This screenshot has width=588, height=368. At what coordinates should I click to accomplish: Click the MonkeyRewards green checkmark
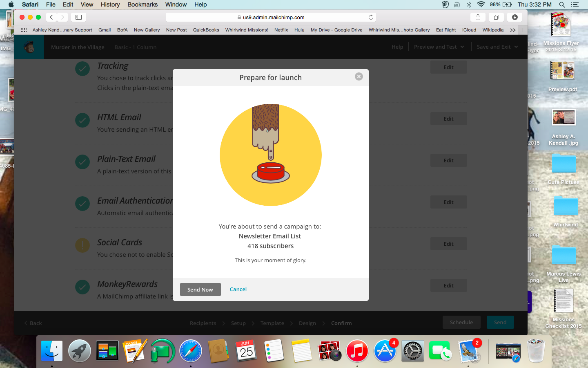click(82, 287)
